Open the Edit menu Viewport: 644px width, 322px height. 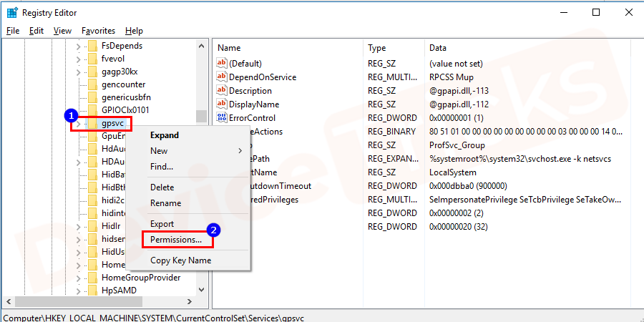(x=36, y=31)
